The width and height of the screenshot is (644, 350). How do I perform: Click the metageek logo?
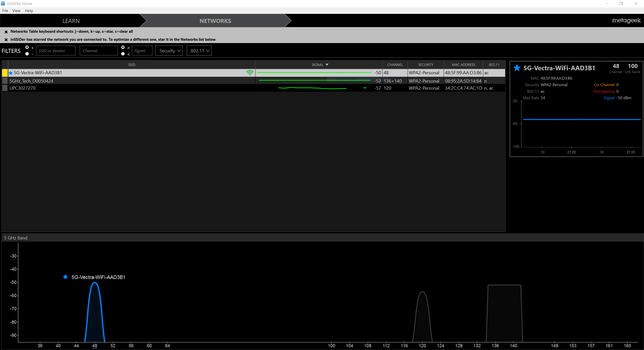(x=626, y=21)
